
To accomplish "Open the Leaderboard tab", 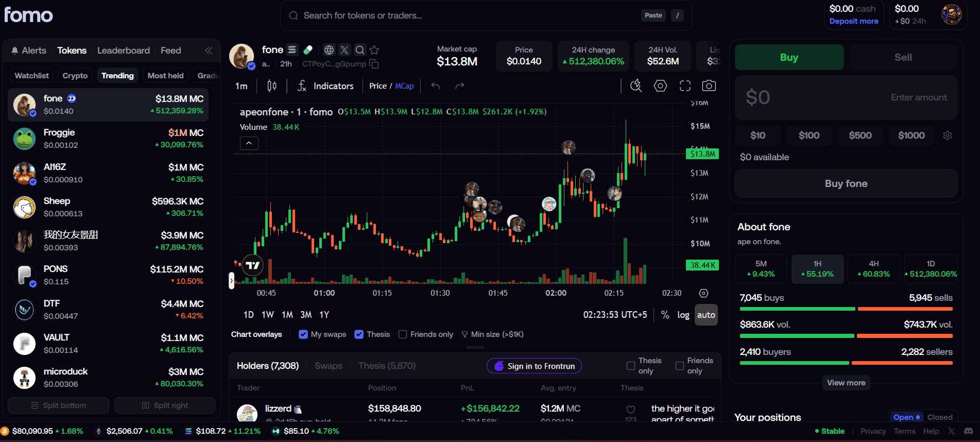I will point(124,50).
